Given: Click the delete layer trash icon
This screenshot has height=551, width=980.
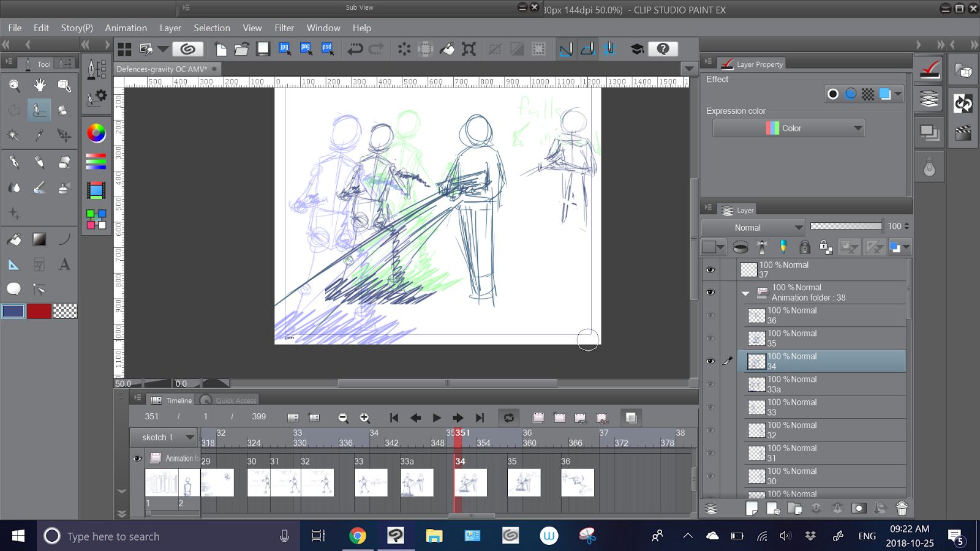Looking at the screenshot, I should tap(902, 508).
